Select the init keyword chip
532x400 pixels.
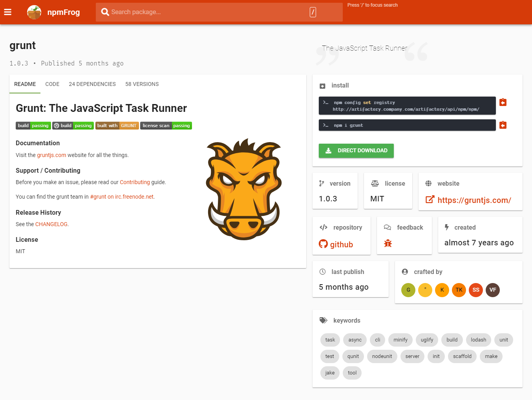(436, 356)
